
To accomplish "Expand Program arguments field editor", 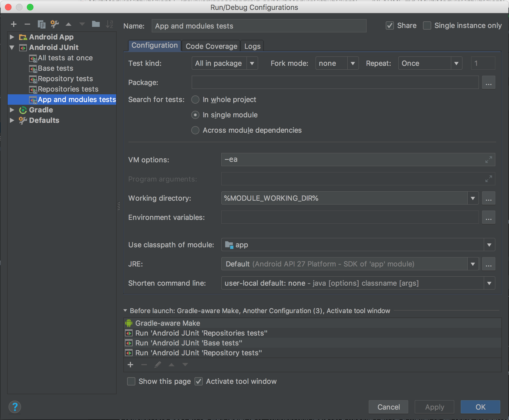I will pyautogui.click(x=488, y=179).
